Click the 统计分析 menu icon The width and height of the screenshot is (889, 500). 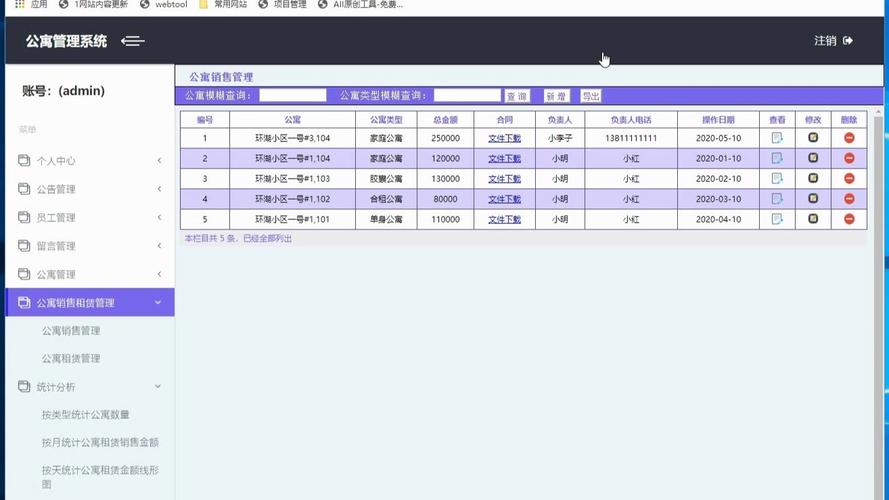(x=24, y=387)
